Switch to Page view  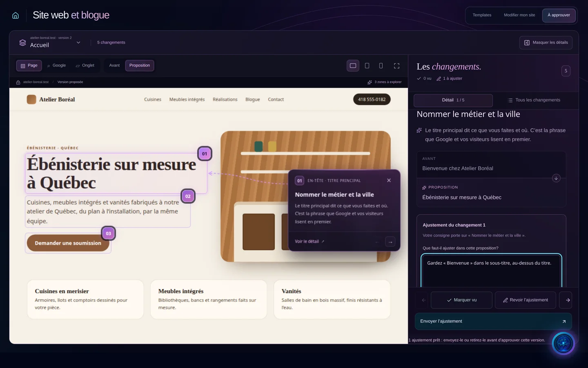29,65
